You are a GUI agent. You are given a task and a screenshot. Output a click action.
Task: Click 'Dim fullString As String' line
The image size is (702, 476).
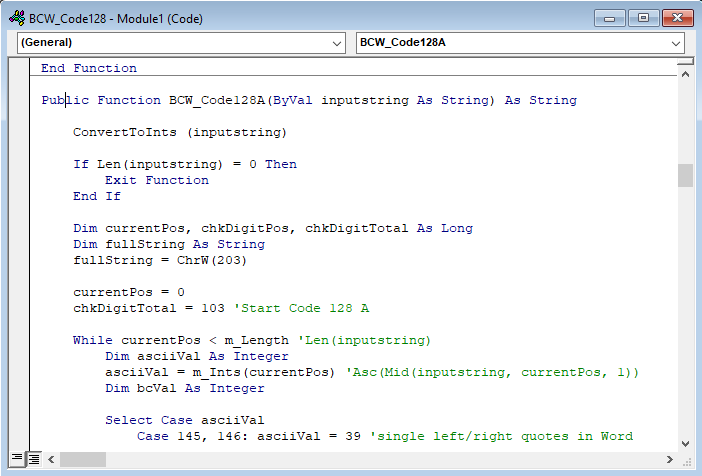pos(169,244)
